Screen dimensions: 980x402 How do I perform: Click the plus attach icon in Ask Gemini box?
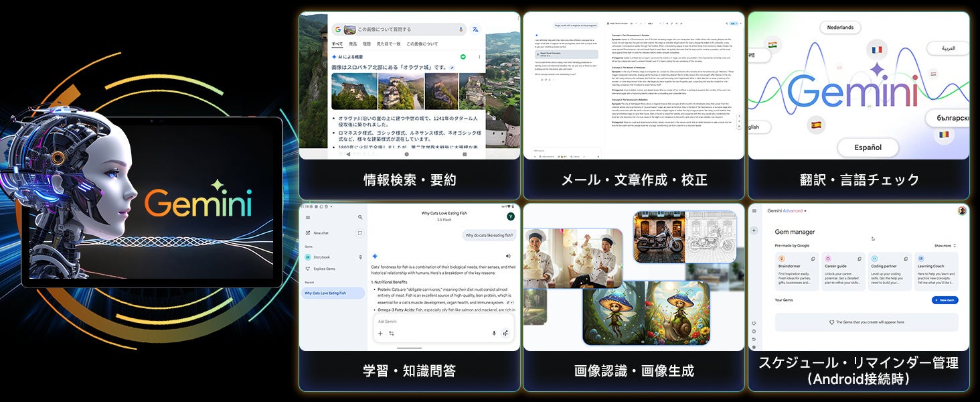[x=380, y=333]
